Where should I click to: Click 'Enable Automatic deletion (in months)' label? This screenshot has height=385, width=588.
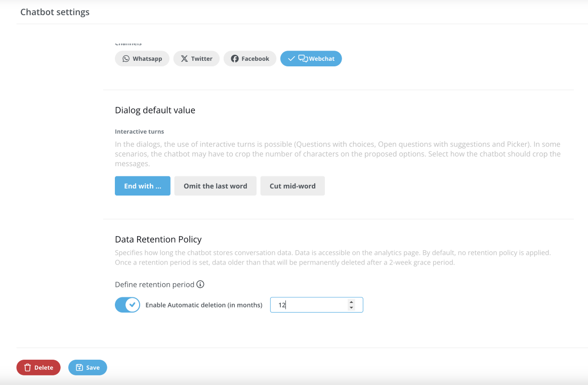click(204, 305)
